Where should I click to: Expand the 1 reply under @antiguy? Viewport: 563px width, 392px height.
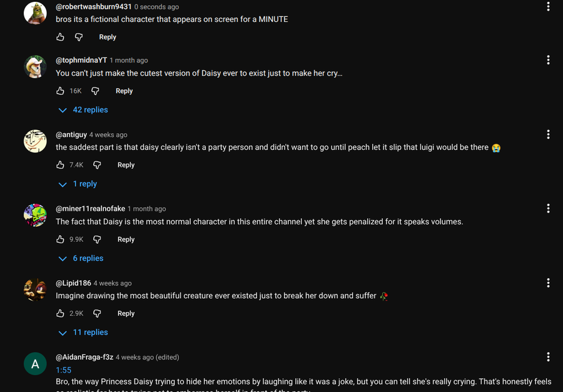[78, 184]
